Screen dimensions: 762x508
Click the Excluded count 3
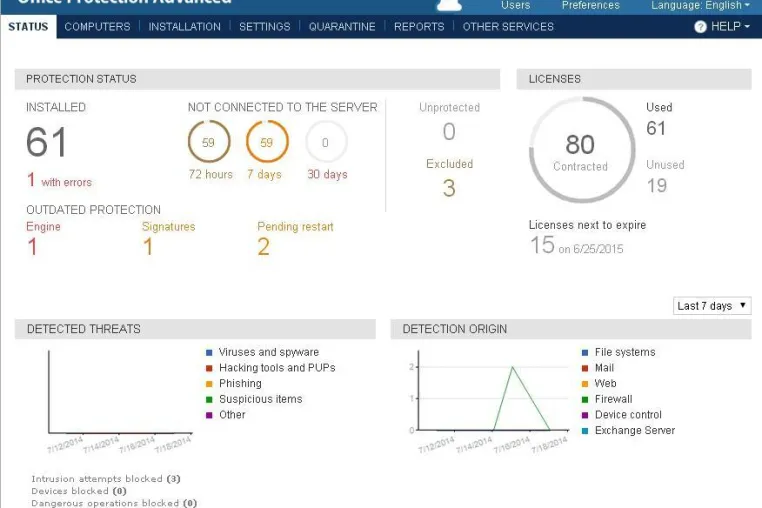(x=449, y=188)
